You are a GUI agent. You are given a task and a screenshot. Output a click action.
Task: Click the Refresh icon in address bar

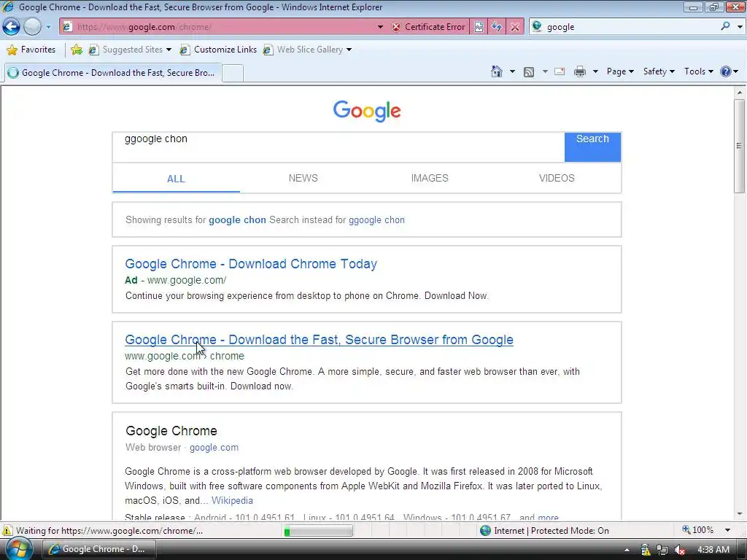pyautogui.click(x=497, y=27)
